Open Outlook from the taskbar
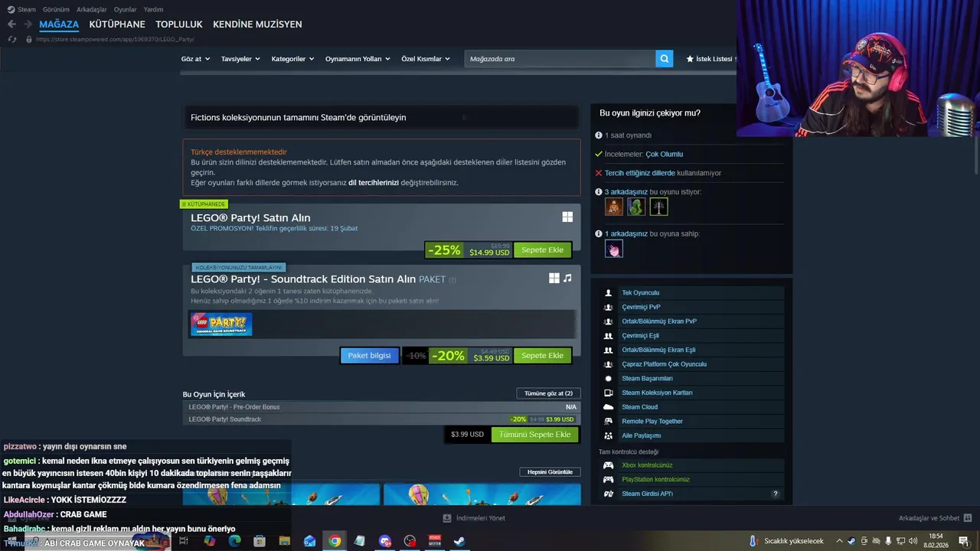This screenshot has width=980, height=551. pyautogui.click(x=309, y=541)
